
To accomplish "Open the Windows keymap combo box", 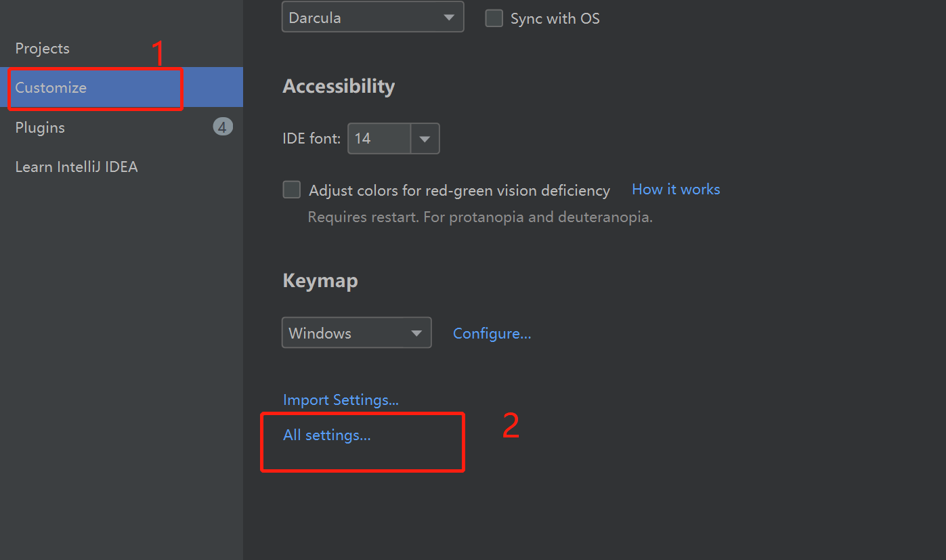I will point(344,333).
